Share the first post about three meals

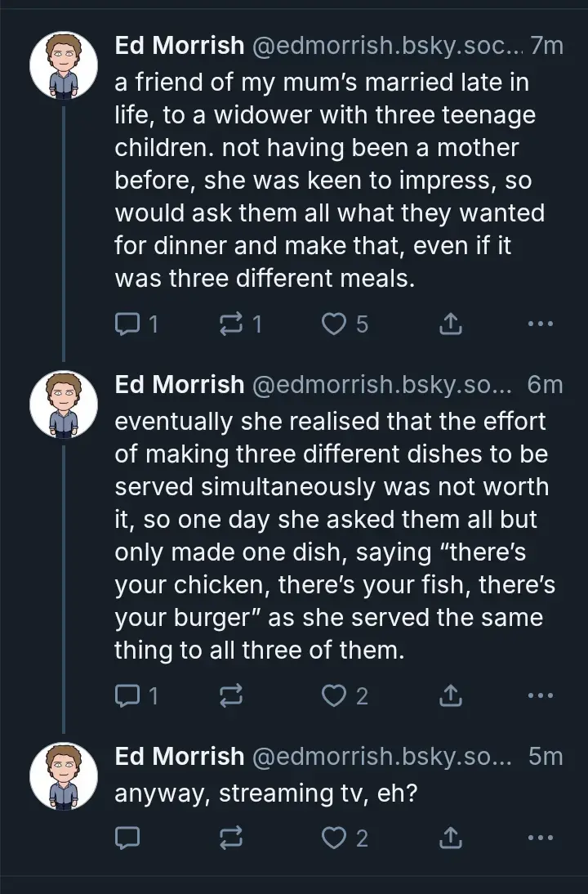pos(451,325)
